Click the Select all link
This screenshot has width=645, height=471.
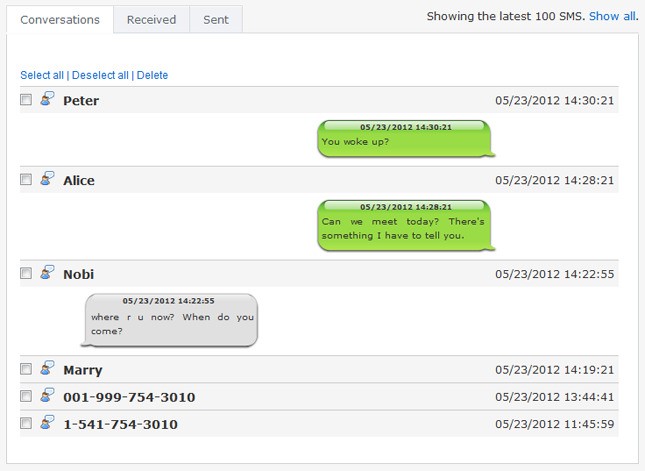[x=42, y=75]
